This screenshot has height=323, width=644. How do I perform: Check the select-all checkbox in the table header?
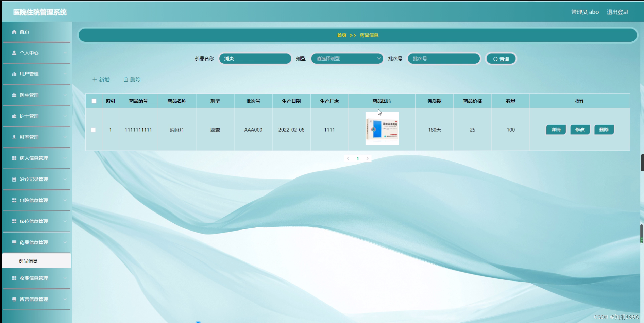[94, 101]
